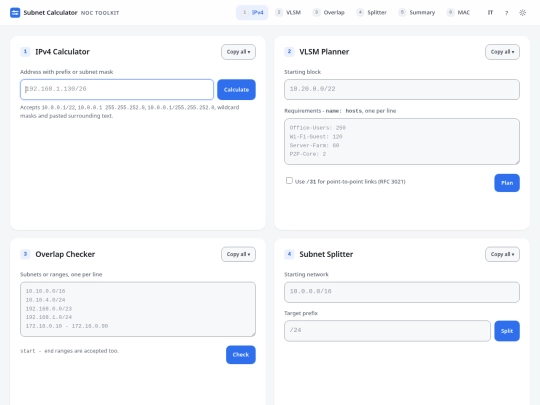Switch language with the IT button
The image size is (540, 405).
click(490, 13)
